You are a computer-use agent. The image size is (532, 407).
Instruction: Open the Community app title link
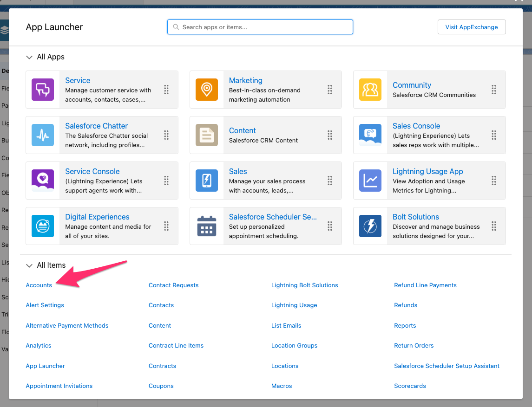point(412,85)
